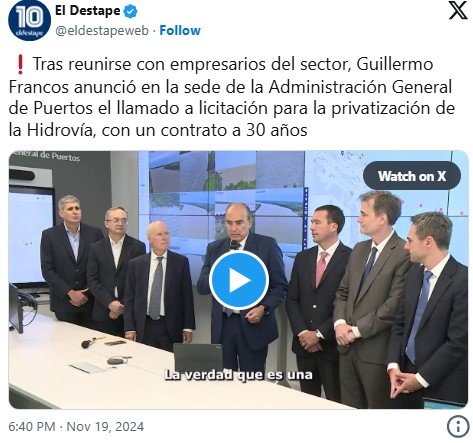
Task: Click the blue verified badge
Action: 131,11
